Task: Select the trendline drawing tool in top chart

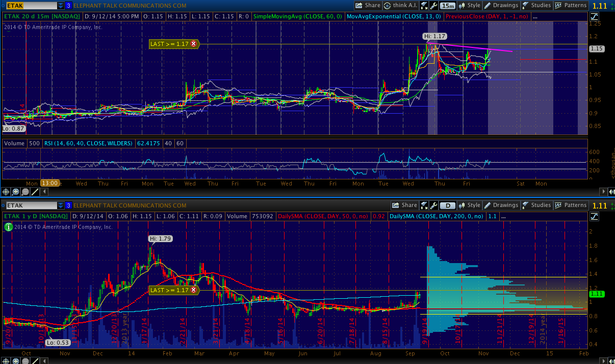Action: click(x=35, y=192)
